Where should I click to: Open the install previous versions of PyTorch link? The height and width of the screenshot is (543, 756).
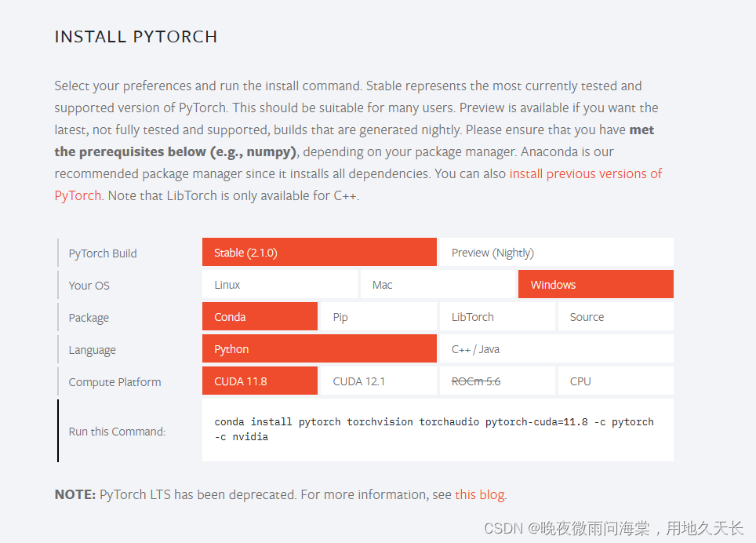pyautogui.click(x=586, y=173)
